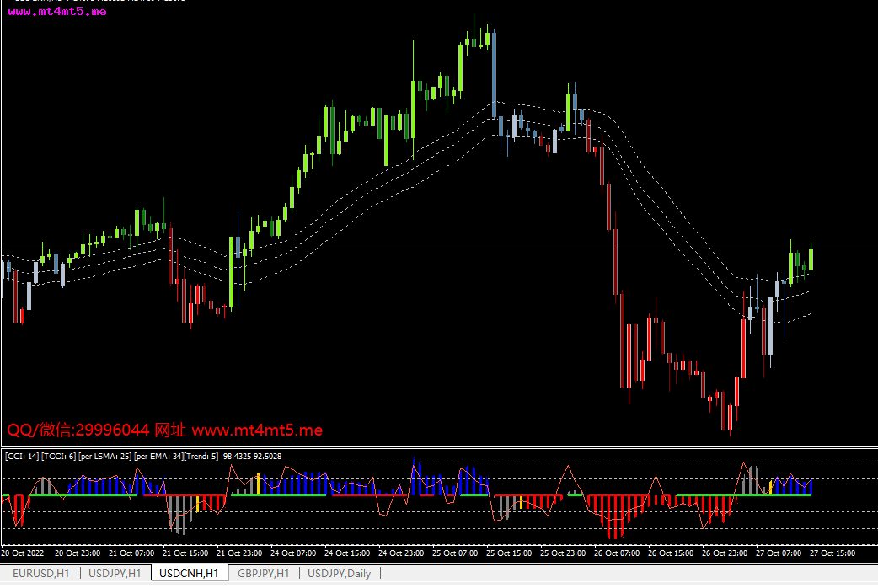The width and height of the screenshot is (878, 588).
Task: Click the 26 Oct 15:00 time label
Action: (x=671, y=553)
